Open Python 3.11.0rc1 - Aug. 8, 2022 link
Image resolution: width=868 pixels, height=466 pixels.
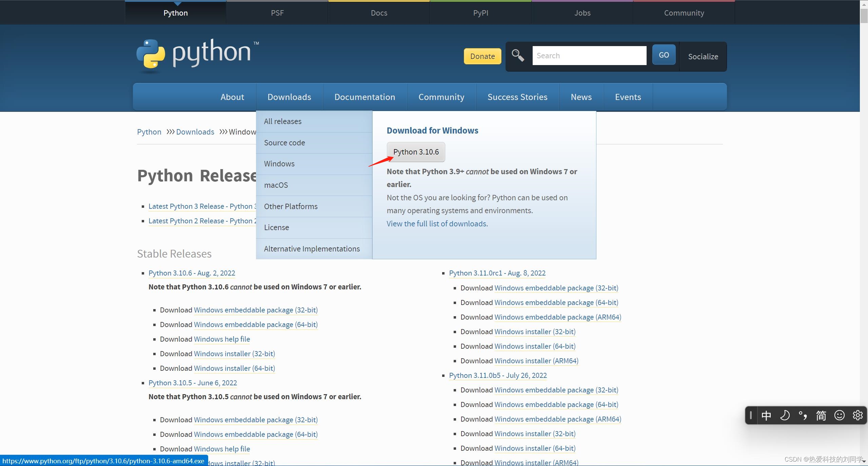497,273
